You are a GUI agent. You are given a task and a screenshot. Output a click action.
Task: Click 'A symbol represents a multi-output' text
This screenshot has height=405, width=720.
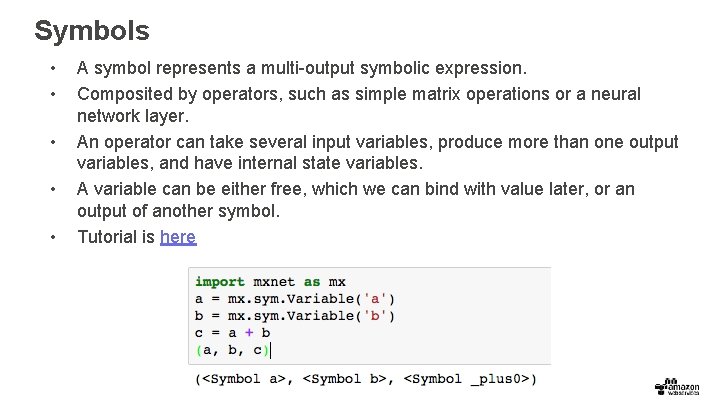[x=300, y=69]
